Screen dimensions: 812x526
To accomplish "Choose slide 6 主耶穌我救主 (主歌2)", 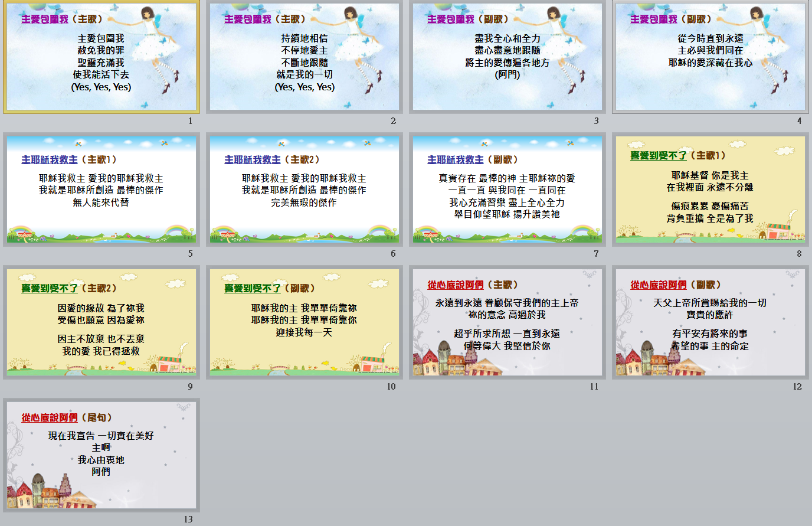I will pyautogui.click(x=304, y=190).
